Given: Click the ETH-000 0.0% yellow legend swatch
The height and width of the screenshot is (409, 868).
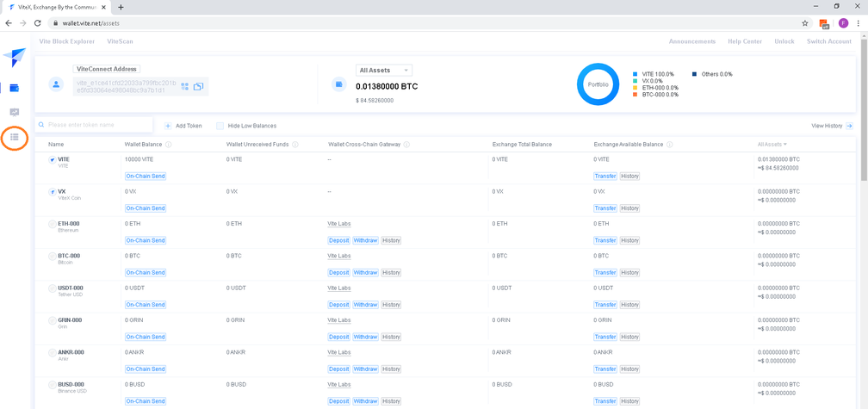Looking at the screenshot, I should [635, 88].
